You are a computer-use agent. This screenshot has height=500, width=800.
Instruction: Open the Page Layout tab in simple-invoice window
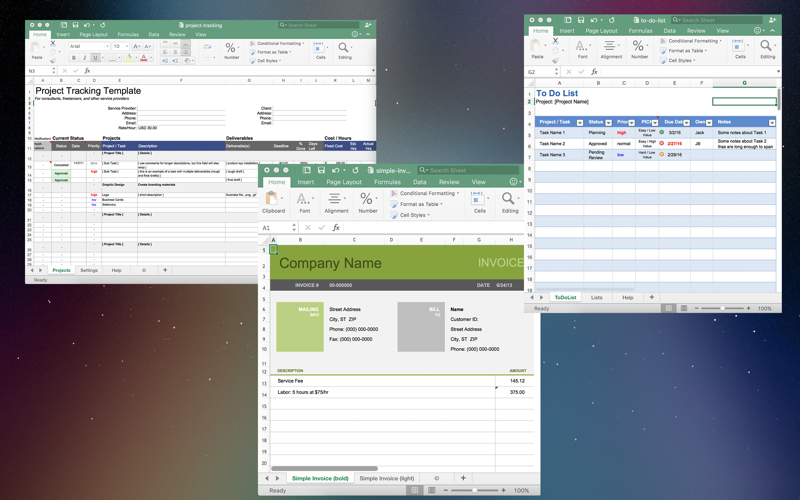344,182
